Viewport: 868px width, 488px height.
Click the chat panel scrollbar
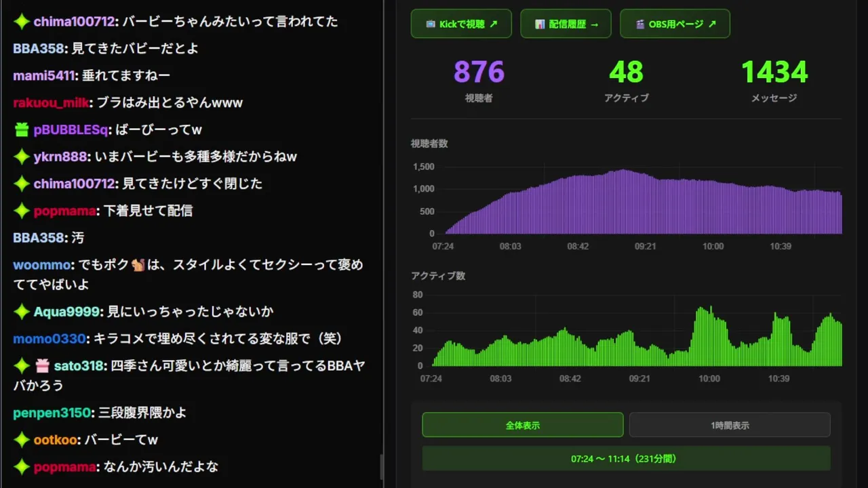pyautogui.click(x=381, y=467)
